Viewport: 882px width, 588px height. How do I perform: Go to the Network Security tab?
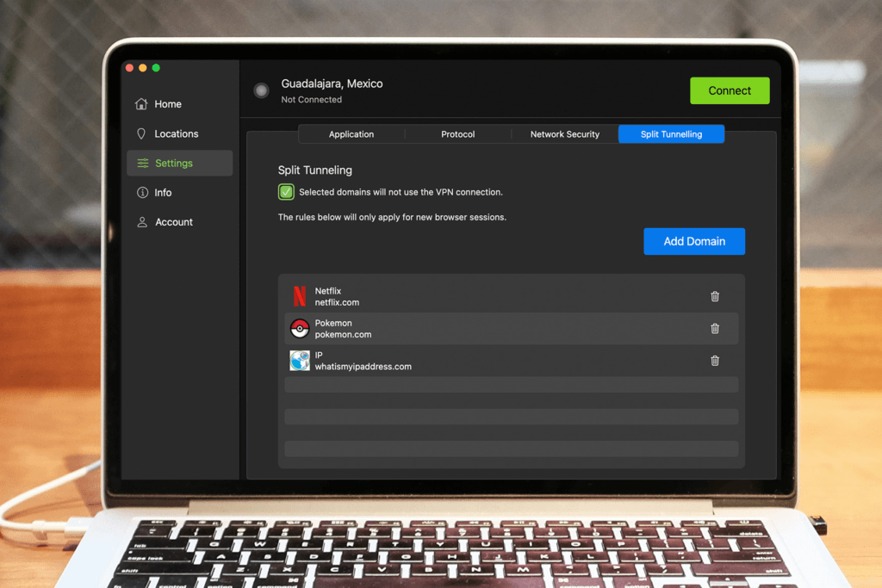click(x=565, y=134)
